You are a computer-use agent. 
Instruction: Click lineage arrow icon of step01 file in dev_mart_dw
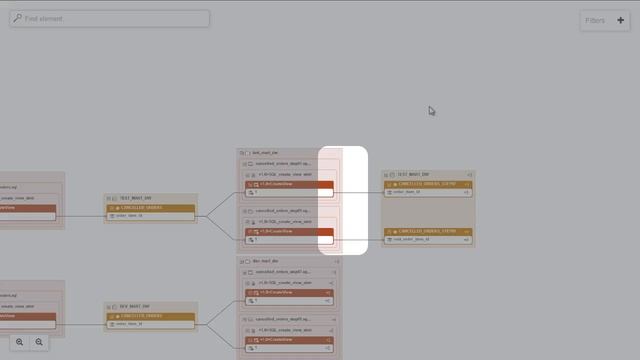[x=334, y=272]
